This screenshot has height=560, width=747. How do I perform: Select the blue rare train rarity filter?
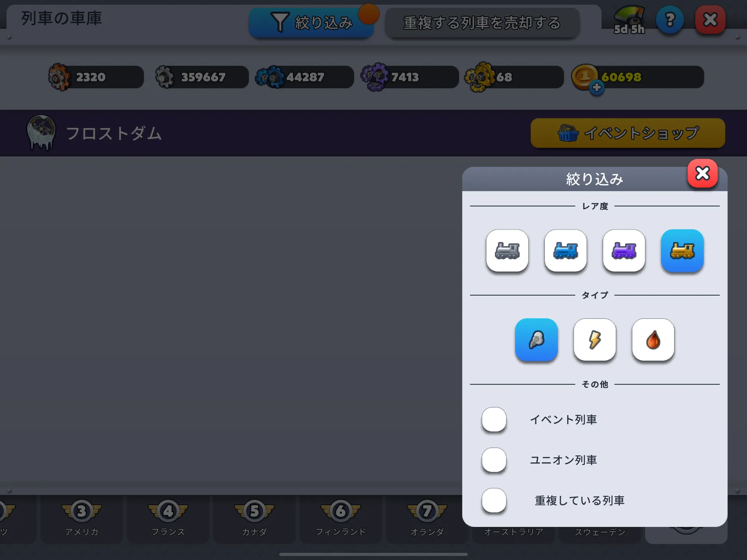pos(565,250)
